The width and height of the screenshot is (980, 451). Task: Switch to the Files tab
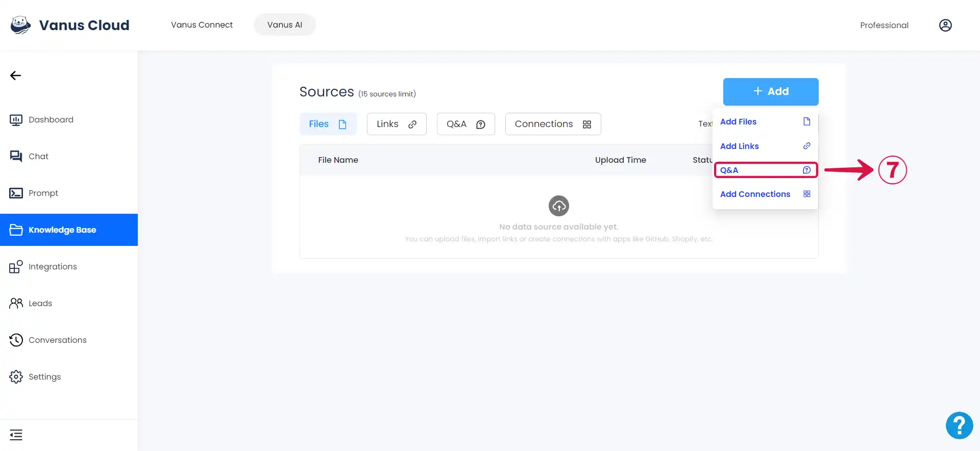[328, 124]
